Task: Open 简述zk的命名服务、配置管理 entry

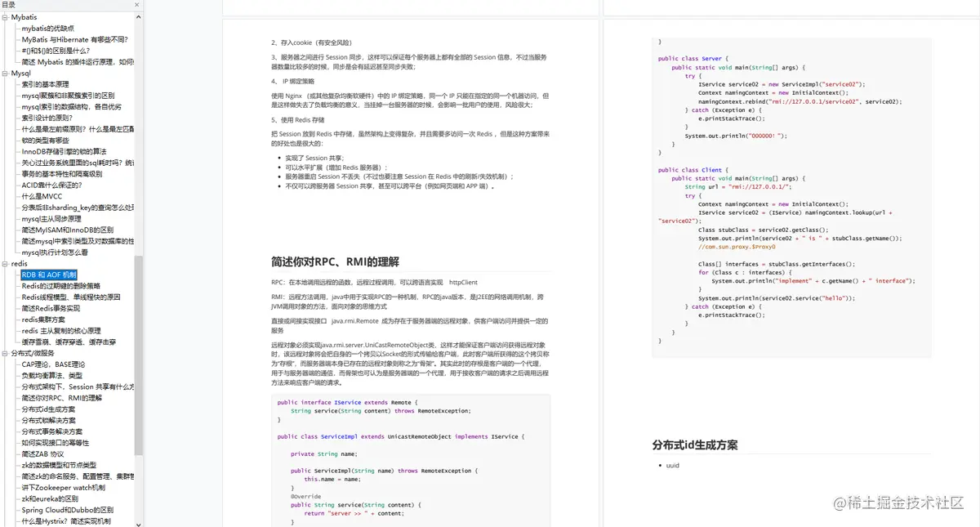Action: [78, 476]
